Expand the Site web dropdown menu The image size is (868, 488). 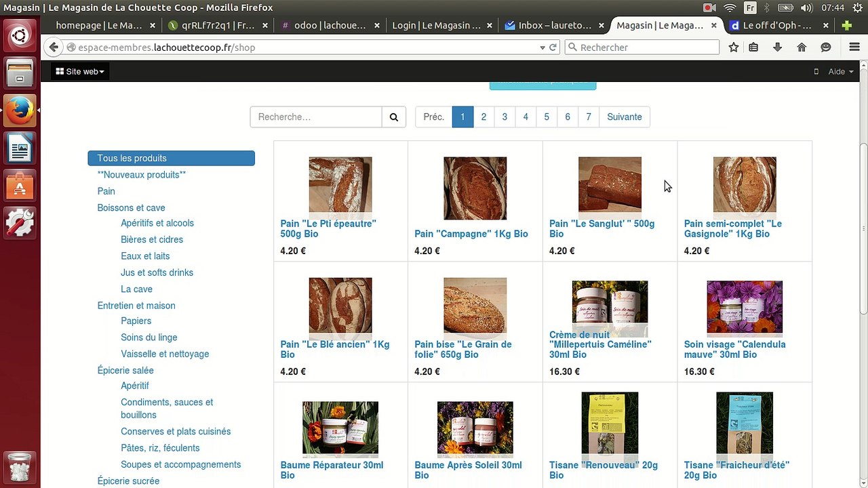[x=80, y=72]
